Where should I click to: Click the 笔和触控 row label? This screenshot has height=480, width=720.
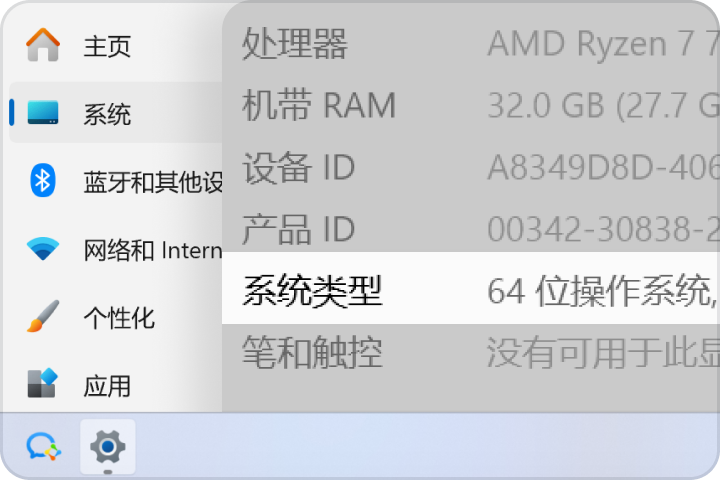coord(312,352)
